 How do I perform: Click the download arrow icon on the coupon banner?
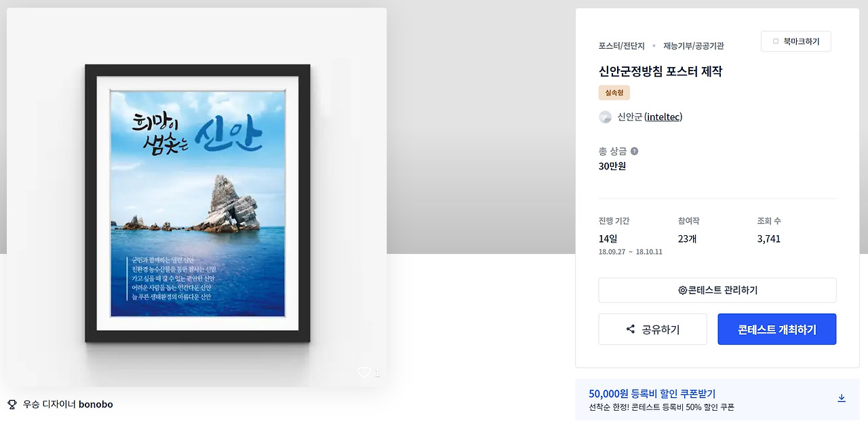[x=842, y=399]
